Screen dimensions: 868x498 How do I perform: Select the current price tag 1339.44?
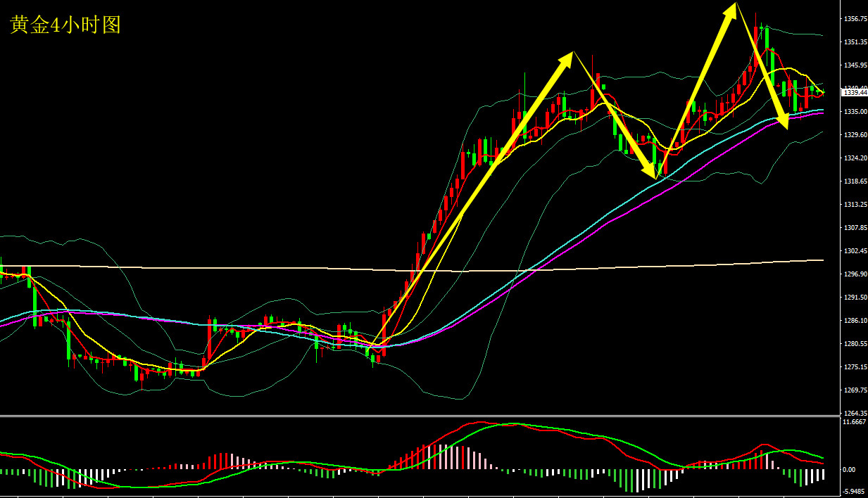pyautogui.click(x=855, y=92)
